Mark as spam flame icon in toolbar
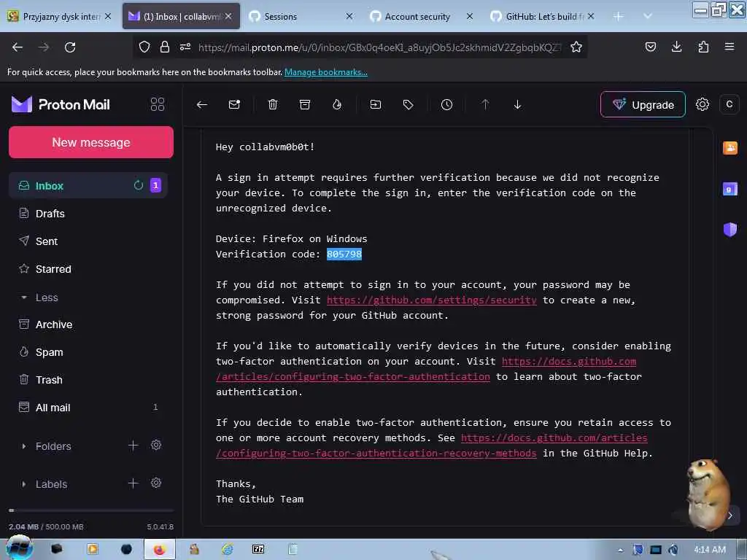 tap(337, 105)
